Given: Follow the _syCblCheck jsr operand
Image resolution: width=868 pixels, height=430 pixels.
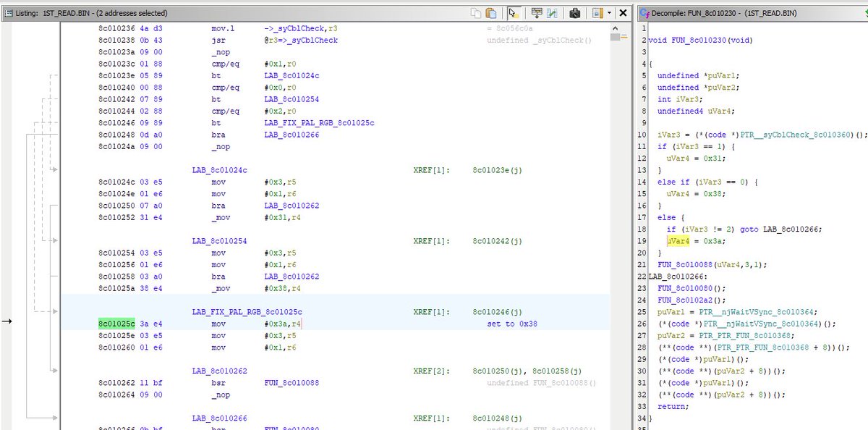Looking at the screenshot, I should coord(301,41).
